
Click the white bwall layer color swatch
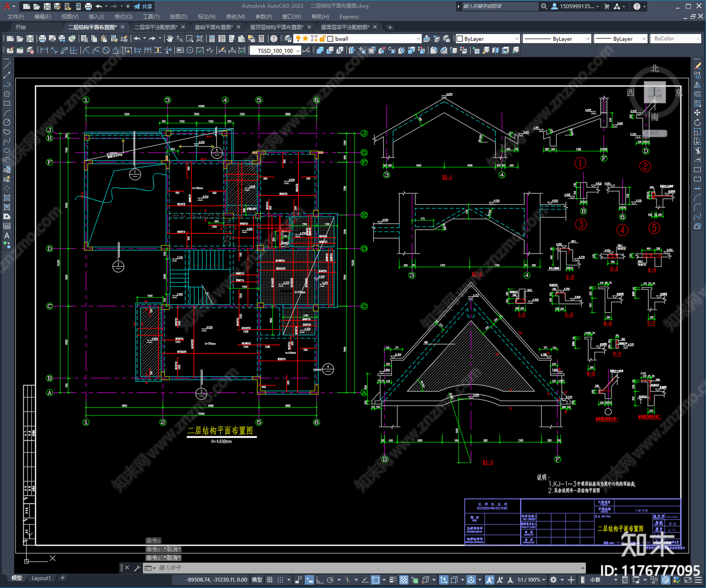pos(330,39)
